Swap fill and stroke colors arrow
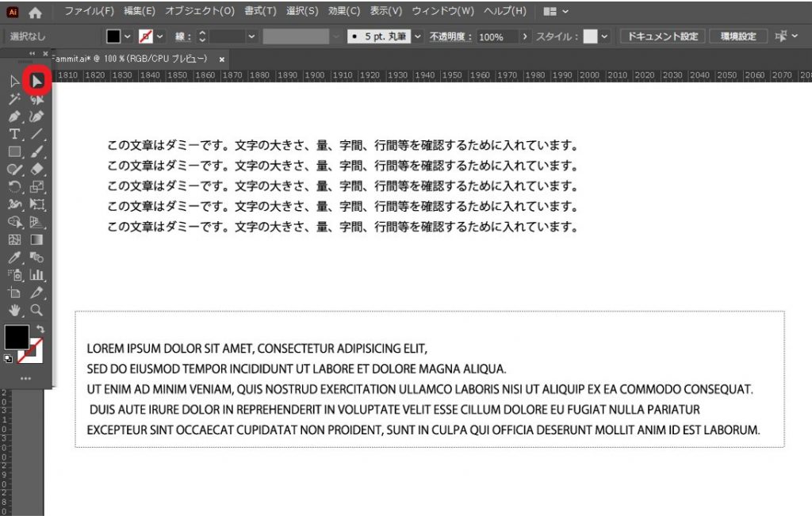 40,329
